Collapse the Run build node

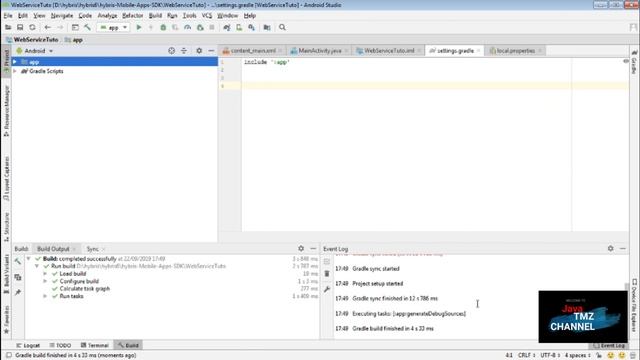[x=37, y=266]
